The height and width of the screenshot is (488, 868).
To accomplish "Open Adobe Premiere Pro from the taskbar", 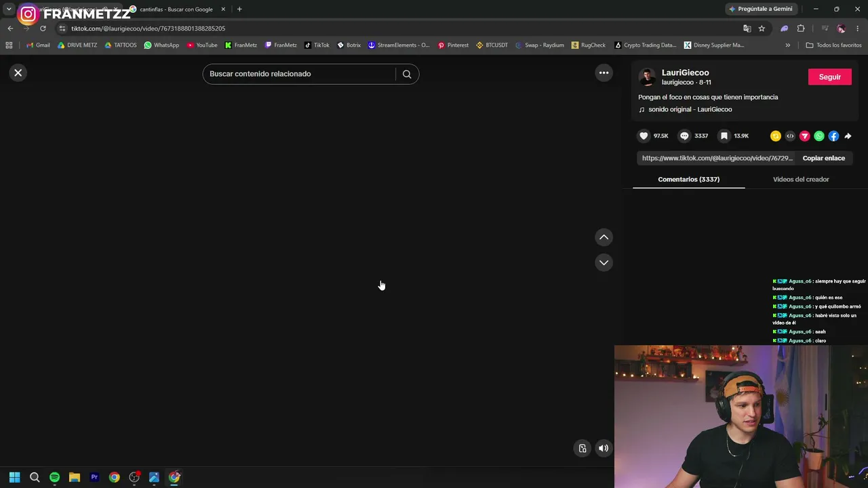I will tap(94, 477).
